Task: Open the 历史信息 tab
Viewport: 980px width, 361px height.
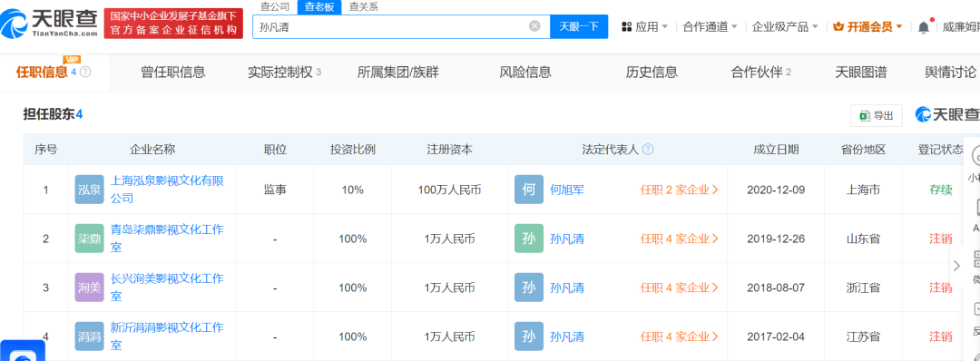Action: coord(652,72)
